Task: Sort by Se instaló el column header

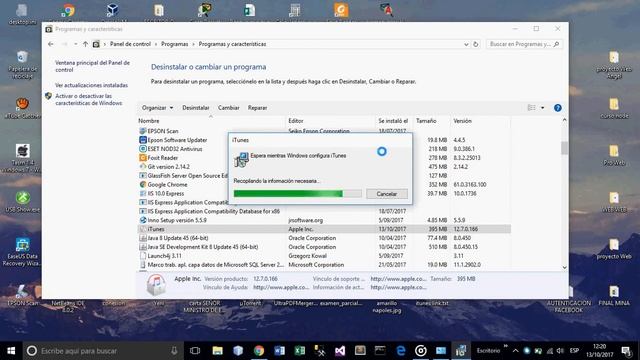Action: tap(394, 121)
